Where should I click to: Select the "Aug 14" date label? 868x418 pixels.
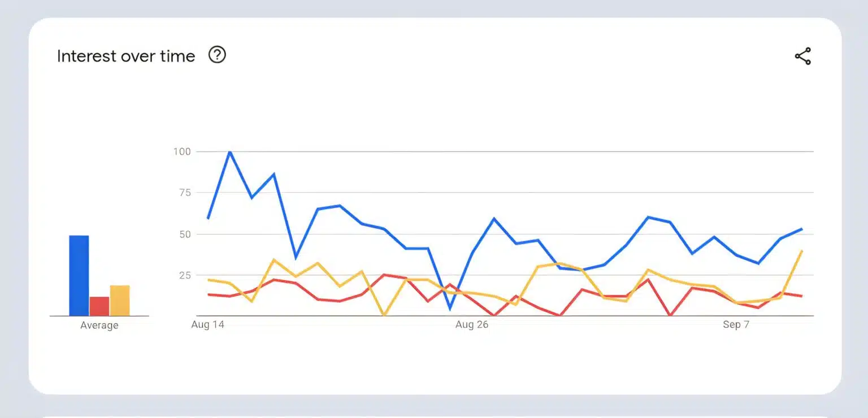207,324
